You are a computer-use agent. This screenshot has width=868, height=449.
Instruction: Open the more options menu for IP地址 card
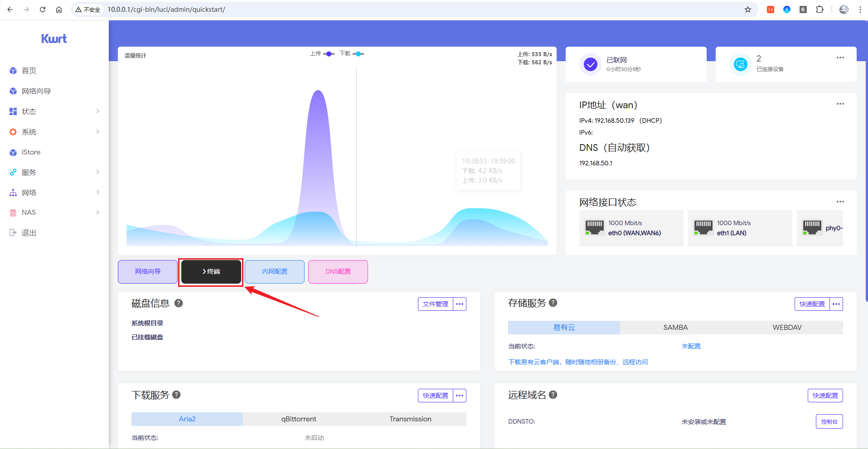pos(840,104)
